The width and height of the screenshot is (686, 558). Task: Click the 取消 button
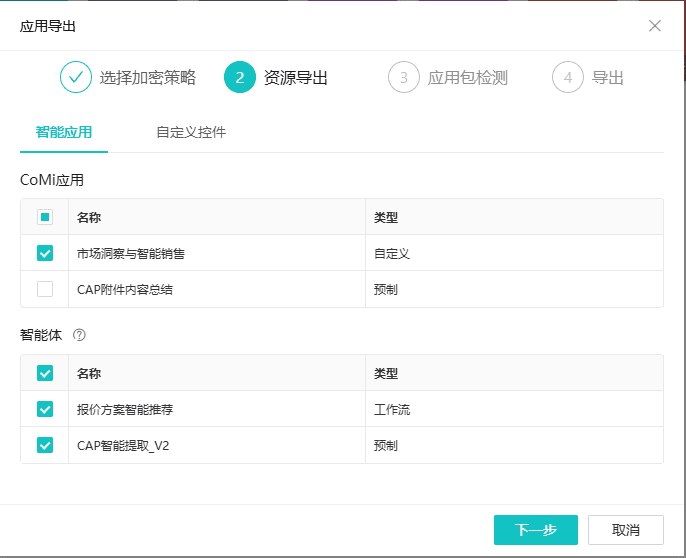(626, 530)
